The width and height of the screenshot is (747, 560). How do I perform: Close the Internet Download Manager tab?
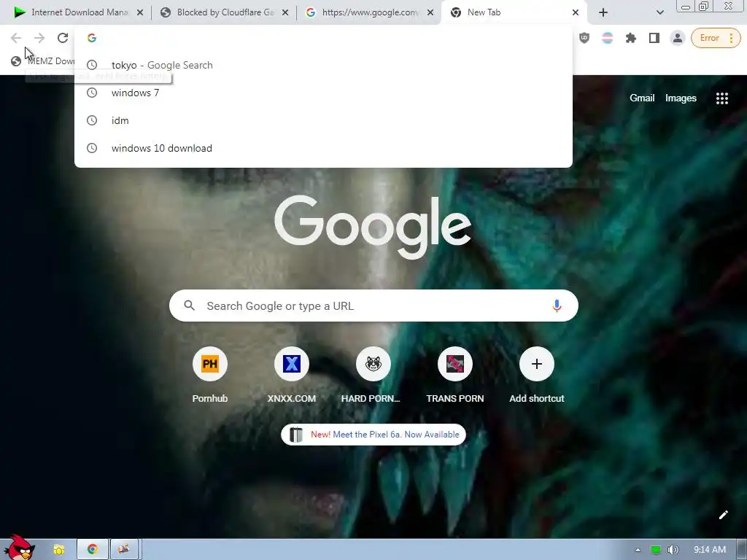point(140,13)
